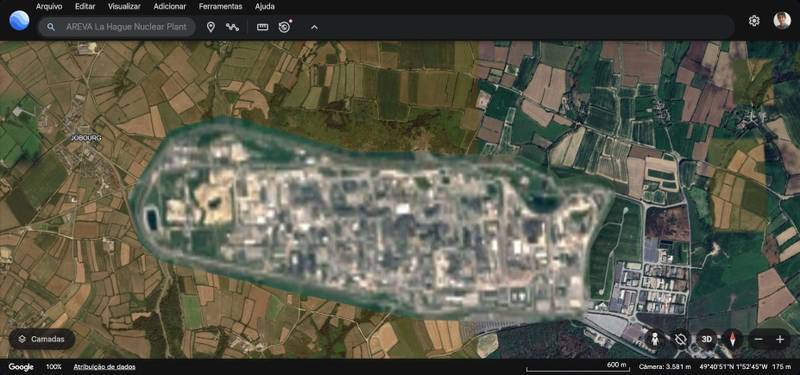Viewport: 800px width, 375px height.
Task: Toggle the rotation lock icon
Action: point(681,339)
